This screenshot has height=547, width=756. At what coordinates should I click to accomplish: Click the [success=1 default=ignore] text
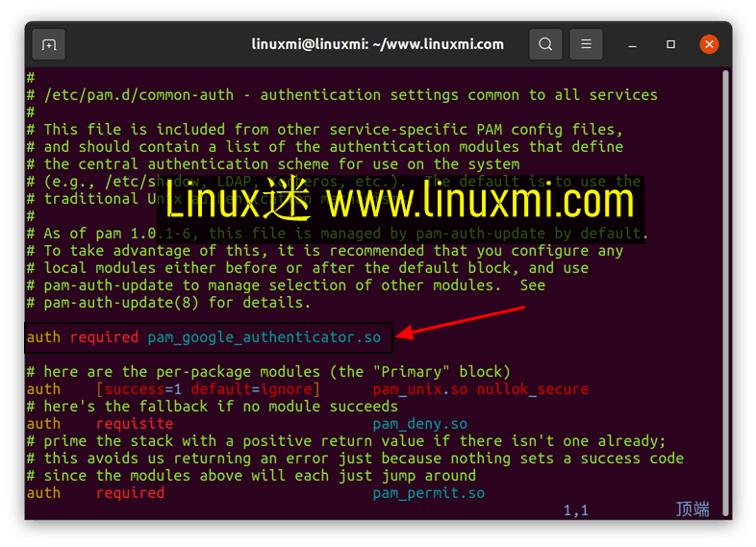[x=208, y=389]
